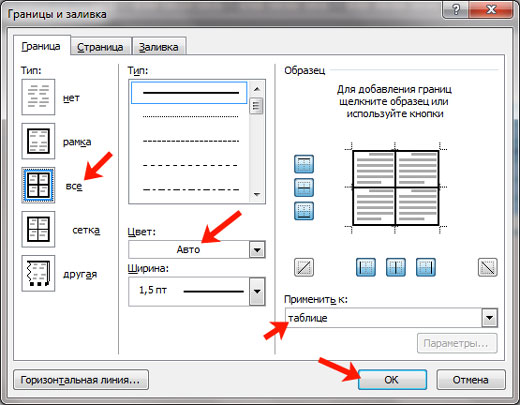Add diagonal-down border in preview
520x405 pixels.
pos(488,267)
